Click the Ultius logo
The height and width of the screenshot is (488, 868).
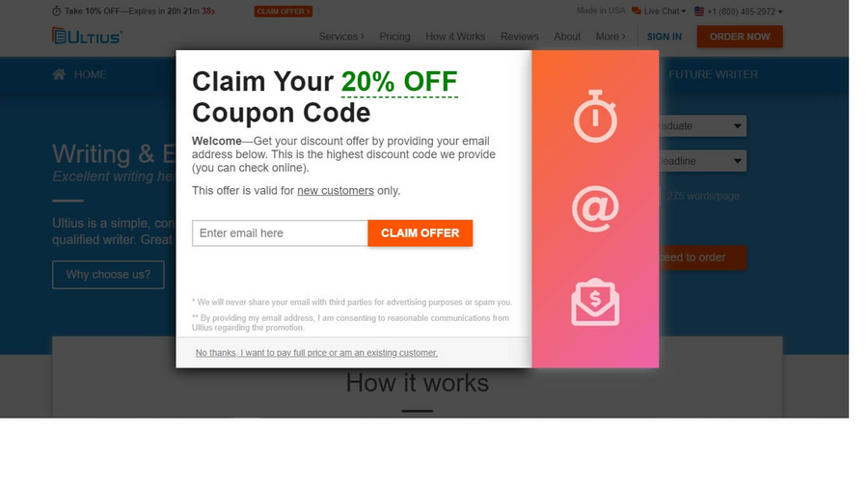(x=88, y=36)
